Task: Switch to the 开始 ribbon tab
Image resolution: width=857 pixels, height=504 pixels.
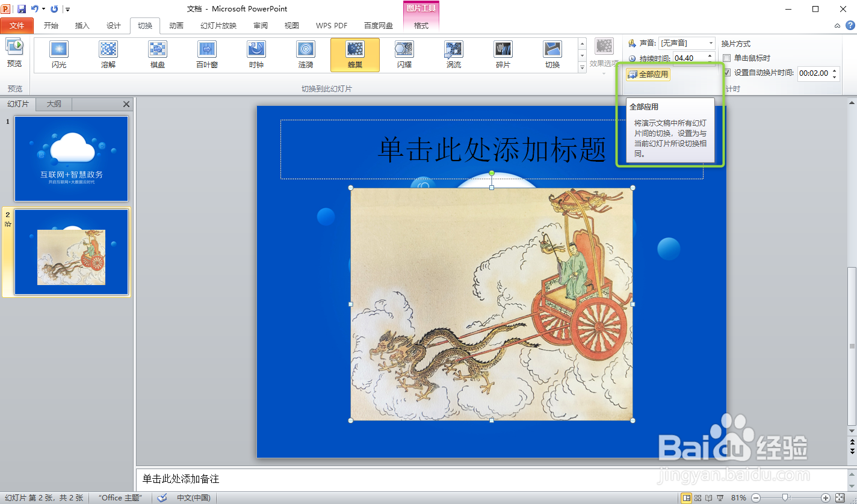Action: click(x=51, y=26)
